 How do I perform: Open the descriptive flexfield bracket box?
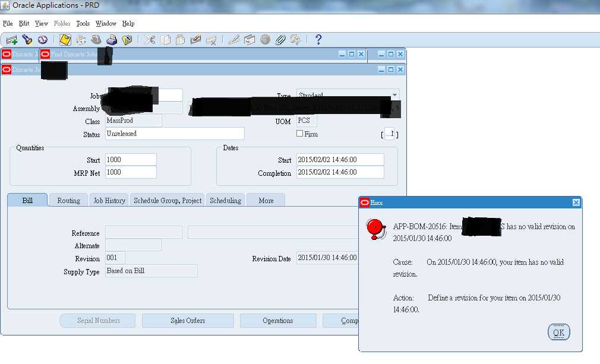[389, 134]
